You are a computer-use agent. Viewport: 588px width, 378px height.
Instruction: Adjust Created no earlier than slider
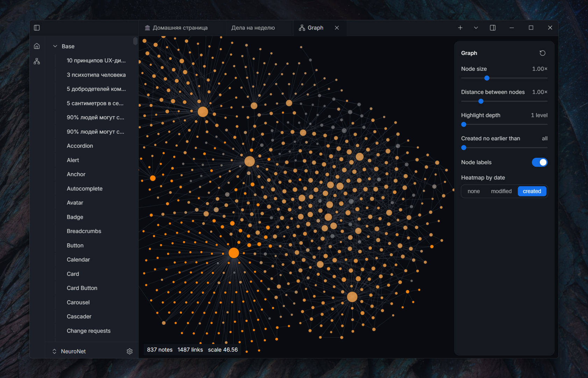[x=464, y=148]
